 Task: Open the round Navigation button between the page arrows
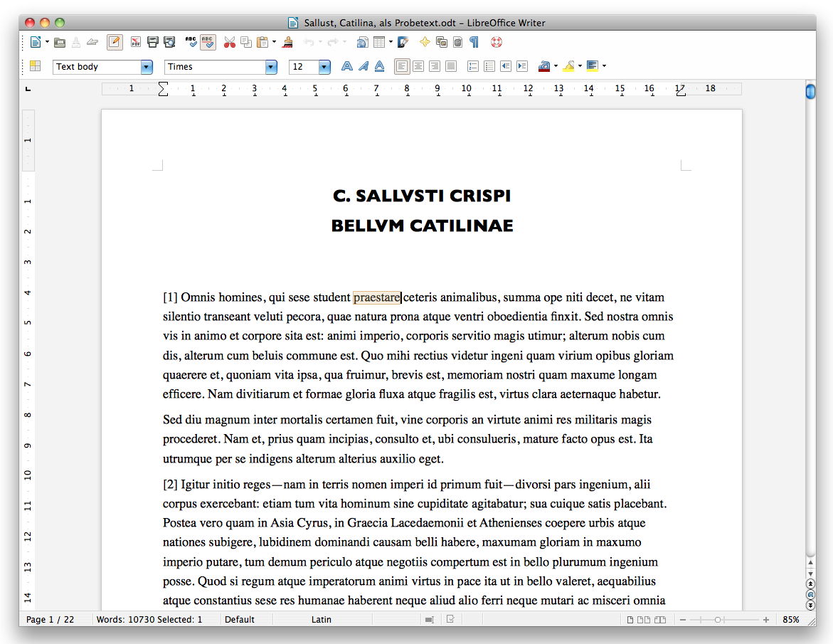point(811,594)
